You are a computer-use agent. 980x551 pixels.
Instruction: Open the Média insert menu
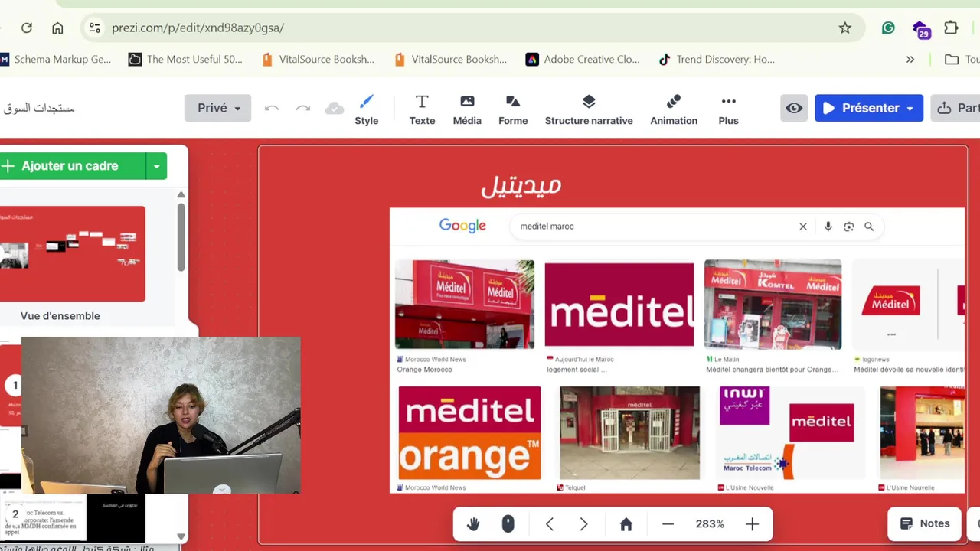click(467, 109)
